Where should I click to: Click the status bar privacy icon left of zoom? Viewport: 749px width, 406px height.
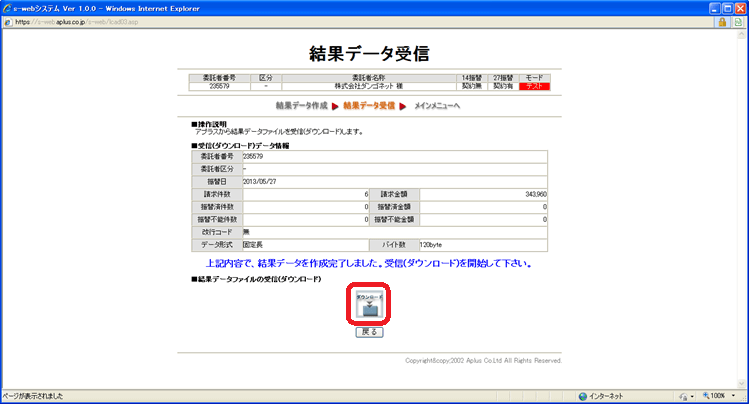pos(683,396)
